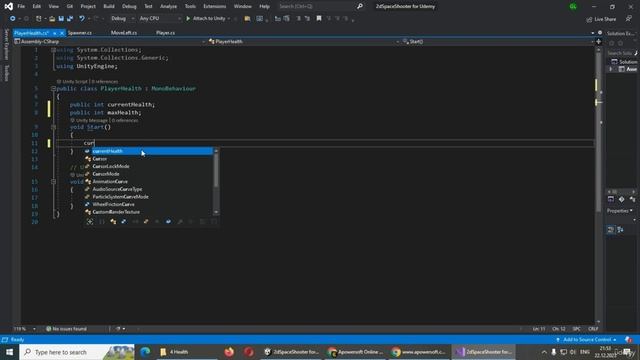Click Add to Source Control

(587, 340)
